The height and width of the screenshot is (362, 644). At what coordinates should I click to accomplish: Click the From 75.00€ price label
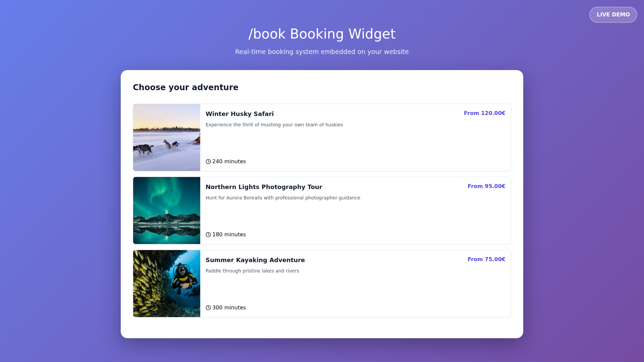click(486, 259)
